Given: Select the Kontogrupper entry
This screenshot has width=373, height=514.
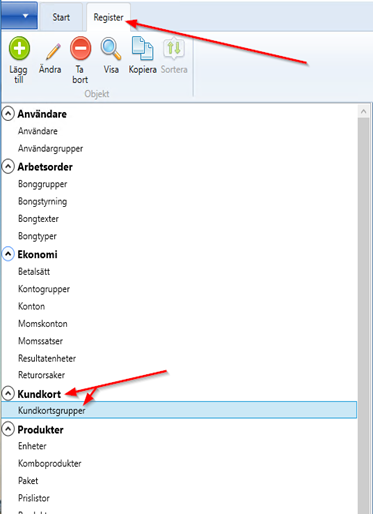Looking at the screenshot, I should (44, 289).
